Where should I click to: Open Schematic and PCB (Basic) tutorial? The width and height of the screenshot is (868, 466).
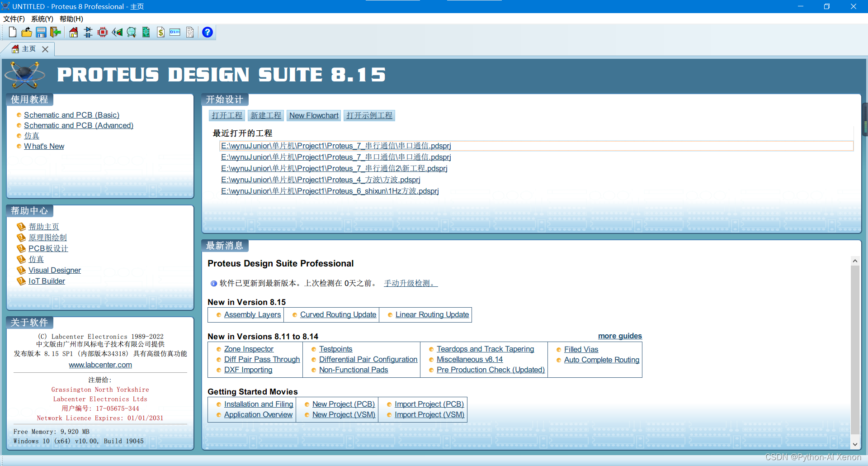[71, 115]
